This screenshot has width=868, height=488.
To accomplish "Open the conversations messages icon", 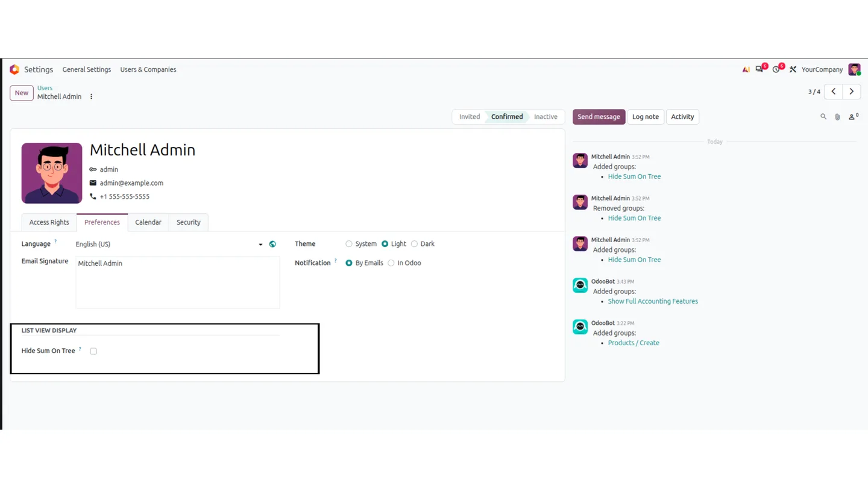I will click(759, 69).
